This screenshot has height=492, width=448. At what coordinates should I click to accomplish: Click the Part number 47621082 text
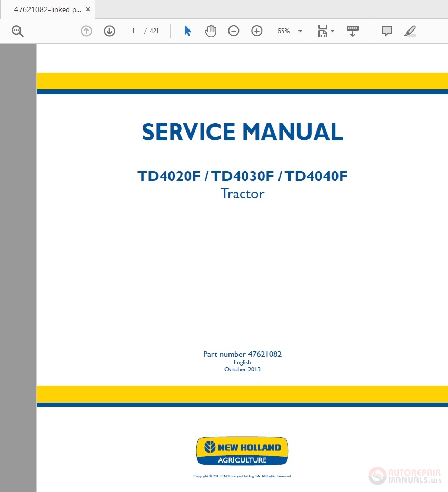[242, 354]
